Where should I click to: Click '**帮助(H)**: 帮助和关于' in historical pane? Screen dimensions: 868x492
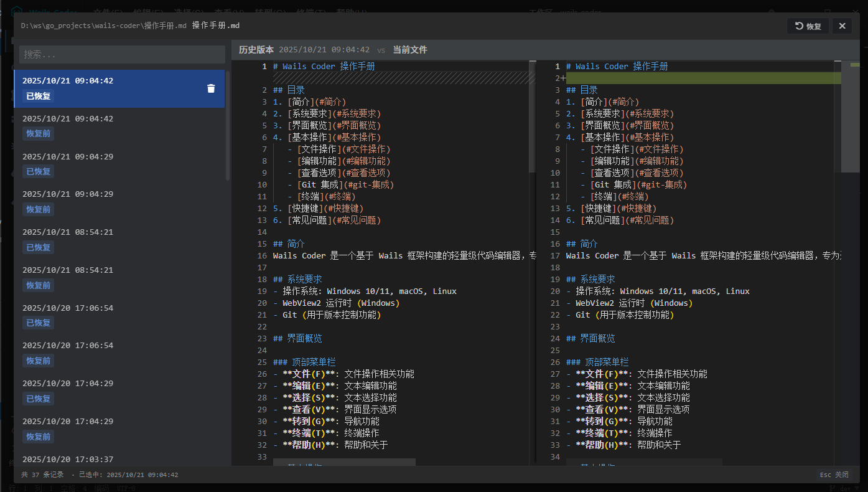coord(335,445)
